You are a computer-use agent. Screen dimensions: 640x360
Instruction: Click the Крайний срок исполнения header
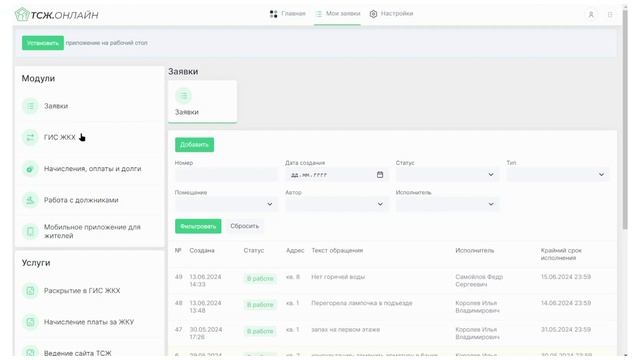tap(561, 254)
